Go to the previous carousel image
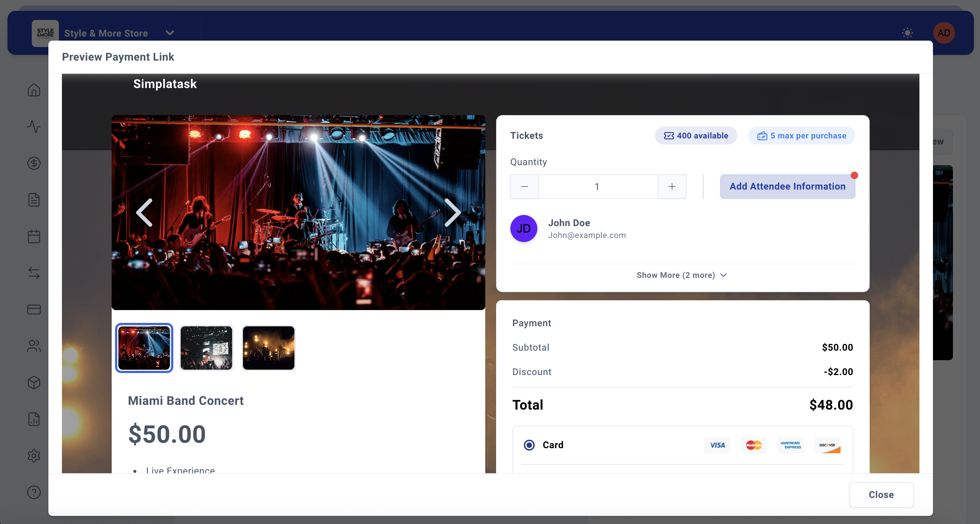Image resolution: width=980 pixels, height=524 pixels. coord(144,212)
